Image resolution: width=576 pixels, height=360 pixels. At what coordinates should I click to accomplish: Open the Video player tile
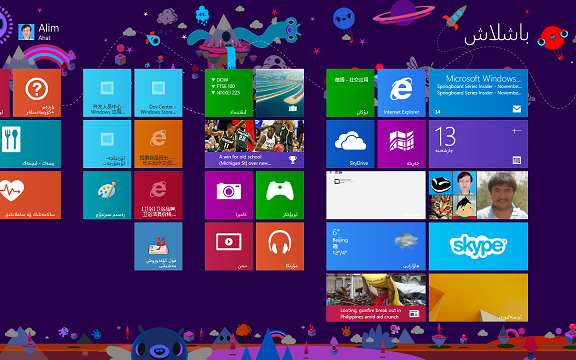[228, 246]
